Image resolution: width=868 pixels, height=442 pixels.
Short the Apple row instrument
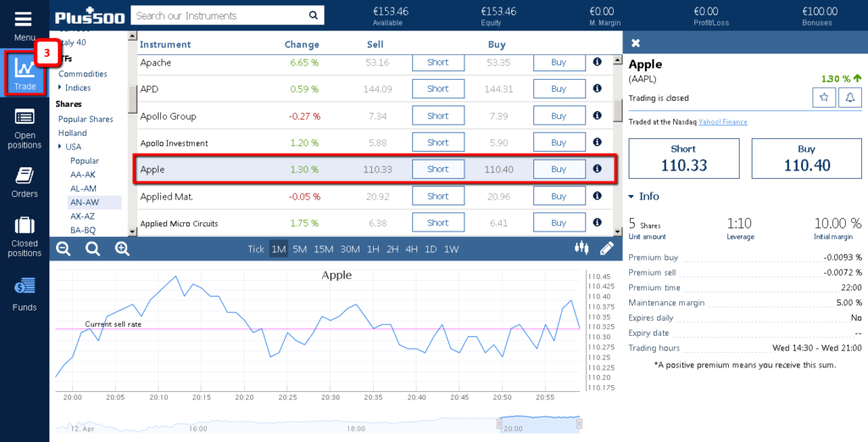coord(438,169)
